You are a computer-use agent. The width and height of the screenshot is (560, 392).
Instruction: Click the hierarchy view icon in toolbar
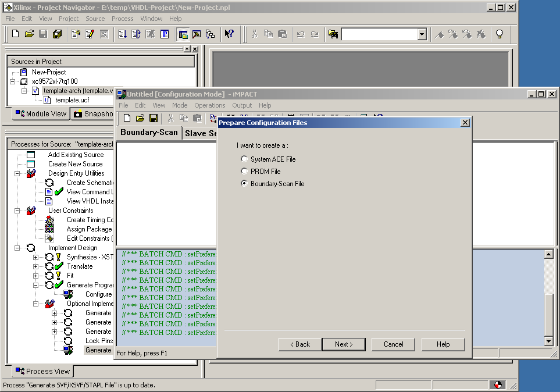[x=211, y=34]
